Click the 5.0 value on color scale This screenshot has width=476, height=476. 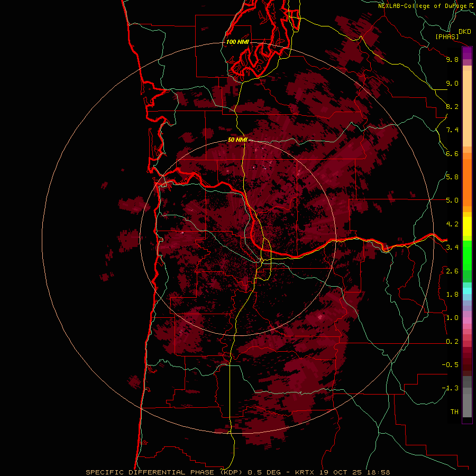click(x=452, y=200)
